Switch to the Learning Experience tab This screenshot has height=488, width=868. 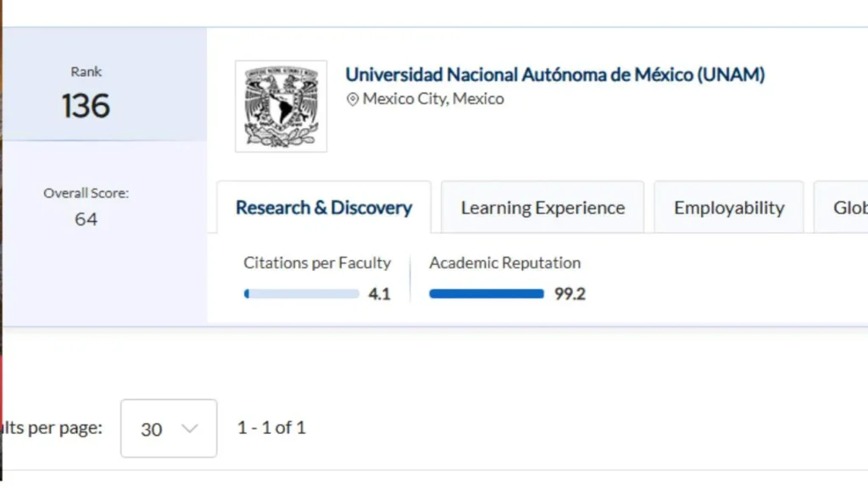coord(542,208)
